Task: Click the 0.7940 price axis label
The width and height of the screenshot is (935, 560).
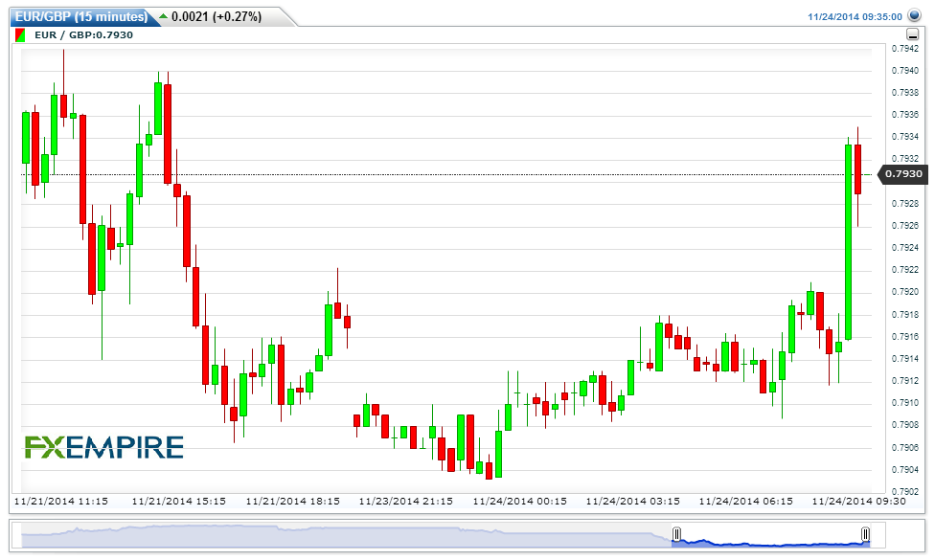Action: [905, 71]
